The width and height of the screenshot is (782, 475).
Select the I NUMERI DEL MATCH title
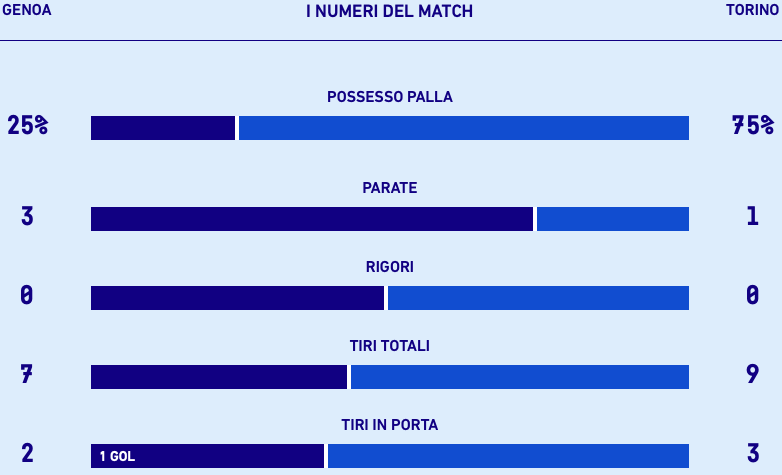pyautogui.click(x=389, y=11)
